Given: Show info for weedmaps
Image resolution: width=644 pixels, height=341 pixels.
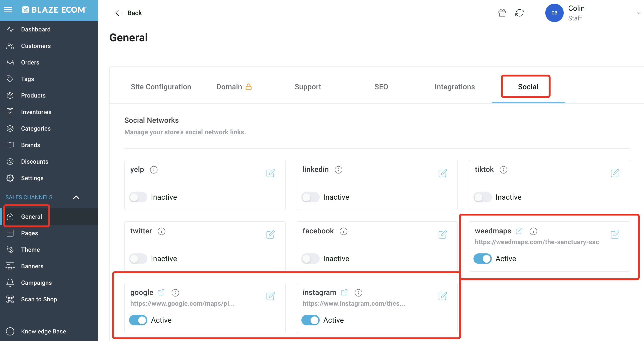Looking at the screenshot, I should (x=533, y=231).
